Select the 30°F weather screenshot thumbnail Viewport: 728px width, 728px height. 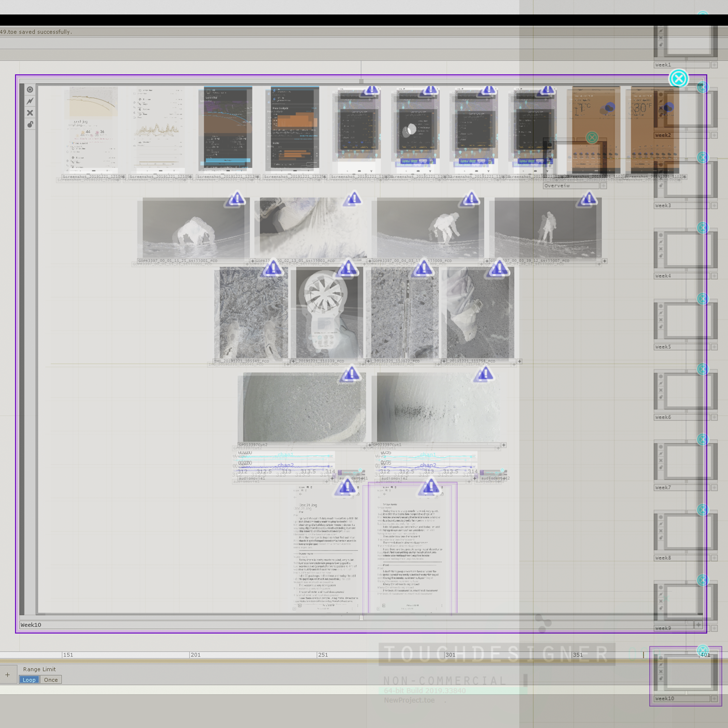click(x=655, y=129)
